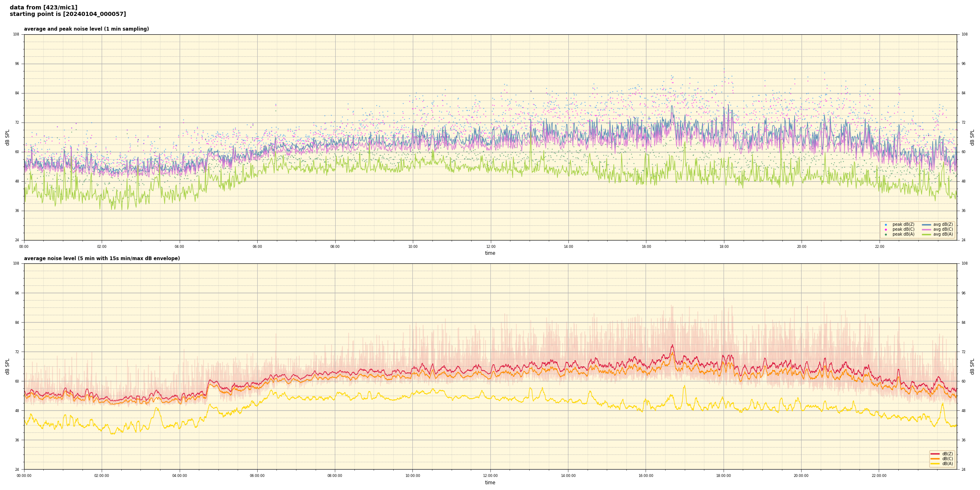Click the 12:00 tick on top chart's time axis

click(490, 247)
